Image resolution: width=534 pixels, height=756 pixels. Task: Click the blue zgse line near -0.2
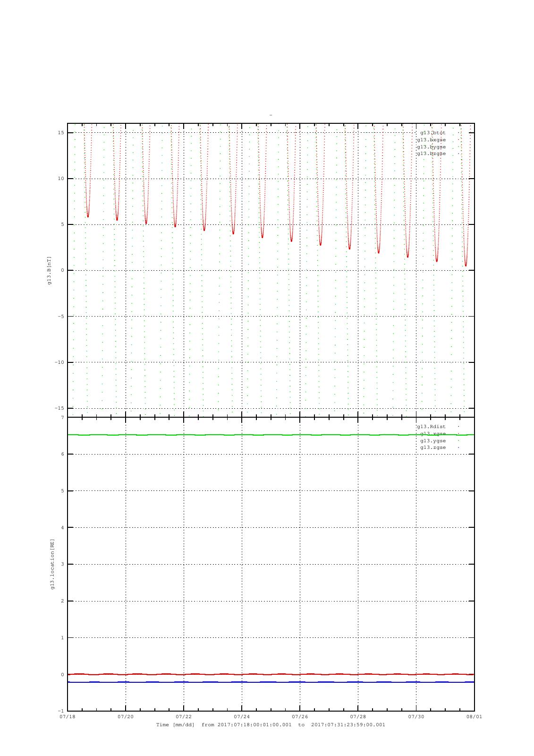click(271, 682)
